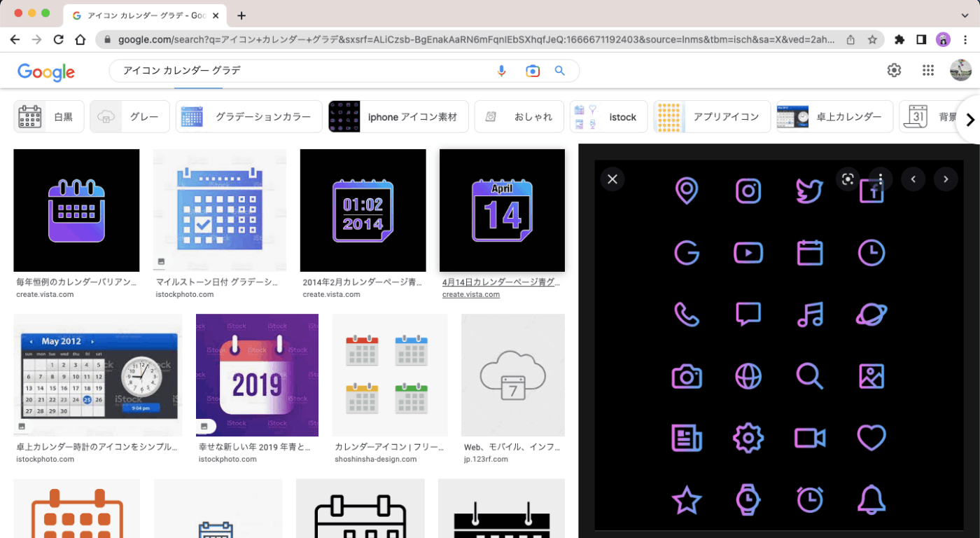Open the Web、モバイル、インフ result title
This screenshot has width=980, height=538.
pyautogui.click(x=512, y=447)
